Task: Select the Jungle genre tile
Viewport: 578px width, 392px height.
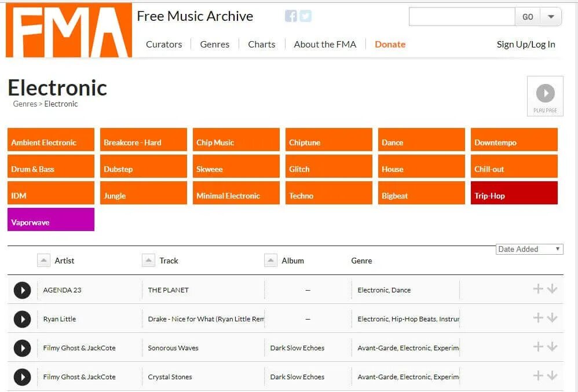Action: [144, 193]
